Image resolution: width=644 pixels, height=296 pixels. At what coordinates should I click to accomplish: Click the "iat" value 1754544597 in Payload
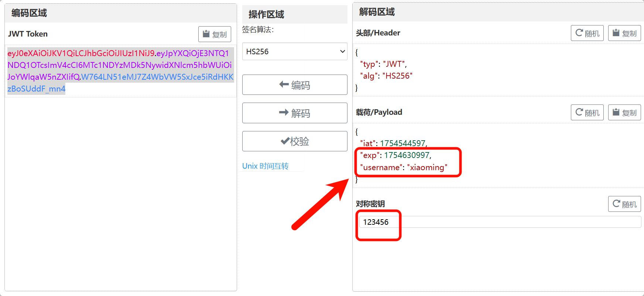click(402, 143)
